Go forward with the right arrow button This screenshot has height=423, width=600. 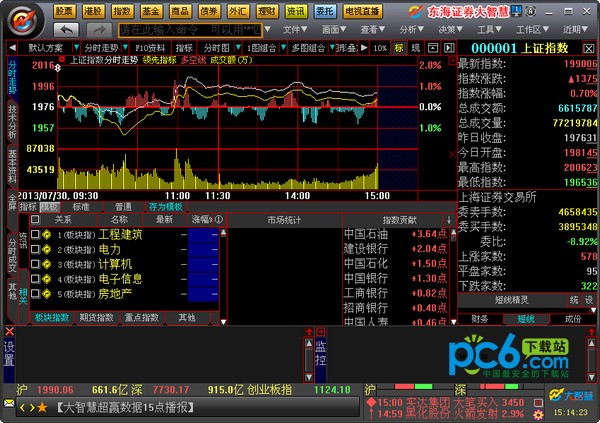(99, 29)
